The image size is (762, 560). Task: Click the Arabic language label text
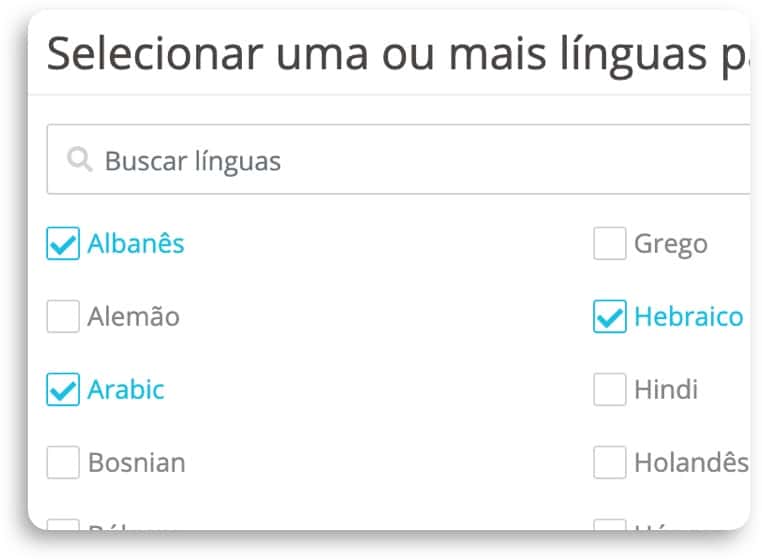pyautogui.click(x=126, y=389)
